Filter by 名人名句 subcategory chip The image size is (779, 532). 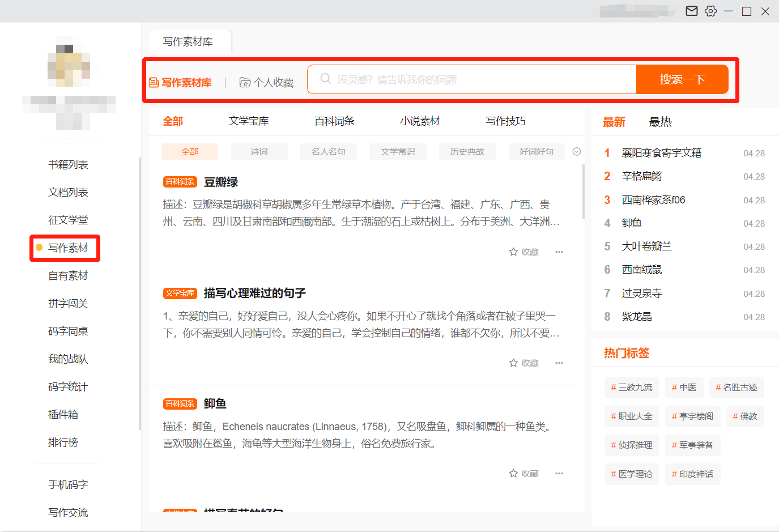click(329, 152)
